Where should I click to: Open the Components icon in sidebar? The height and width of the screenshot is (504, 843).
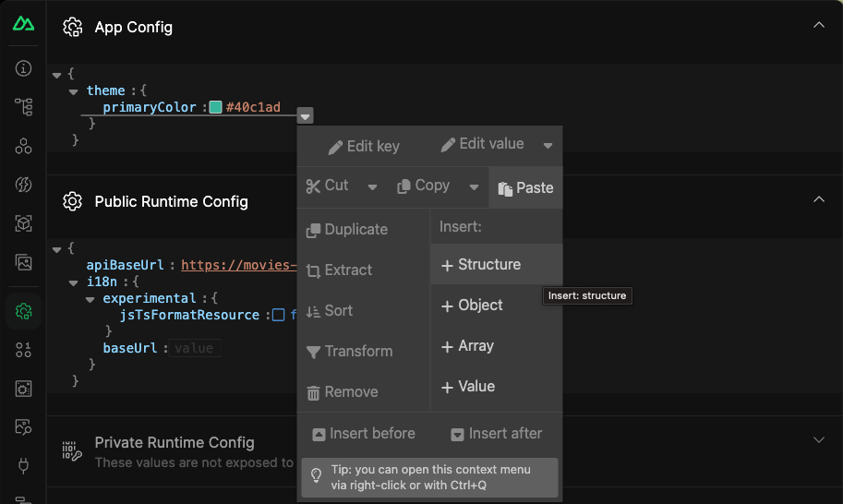point(24,146)
